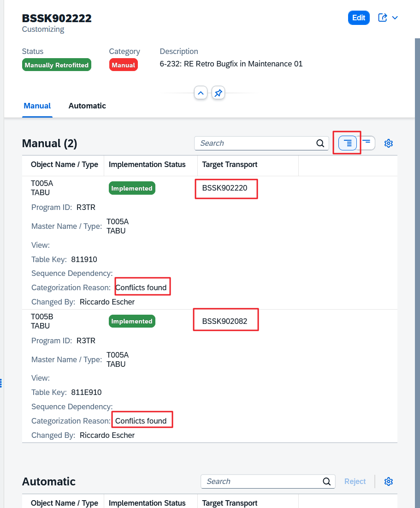This screenshot has width=420, height=508.
Task: Open Automatic table settings gear
Action: coord(388,481)
